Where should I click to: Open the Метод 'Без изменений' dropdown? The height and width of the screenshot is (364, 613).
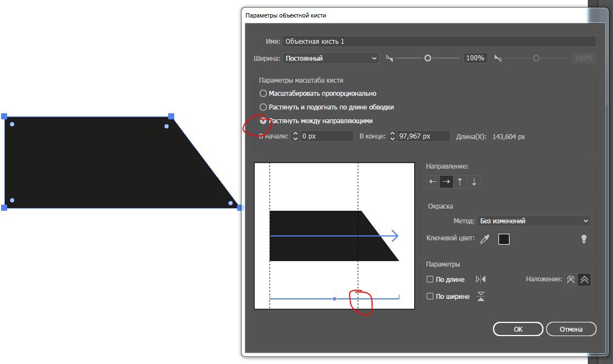click(x=534, y=221)
